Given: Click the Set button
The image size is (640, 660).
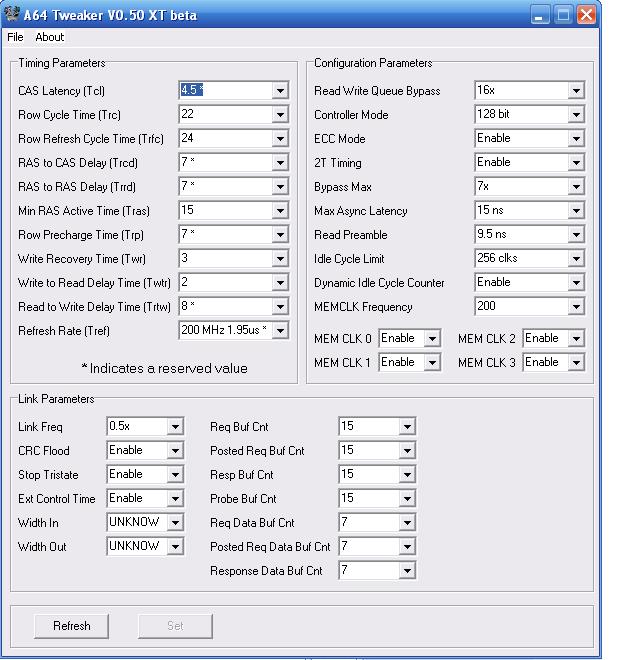Looking at the screenshot, I should tap(175, 626).
